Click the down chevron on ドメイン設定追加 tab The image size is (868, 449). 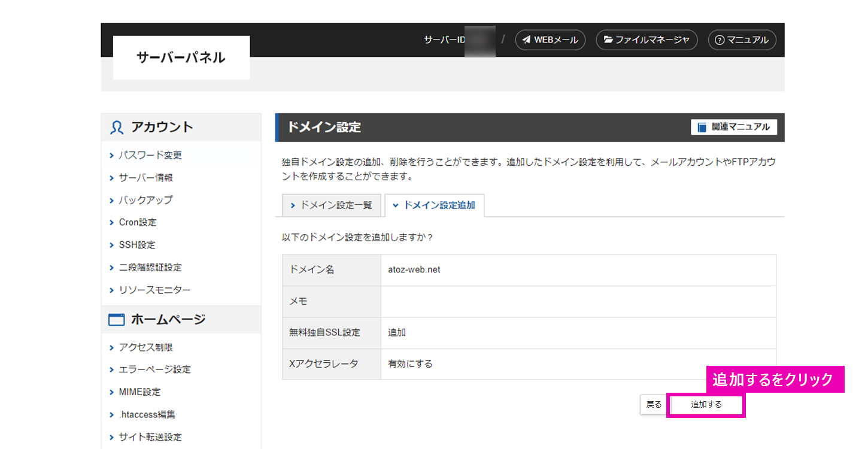pyautogui.click(x=396, y=205)
